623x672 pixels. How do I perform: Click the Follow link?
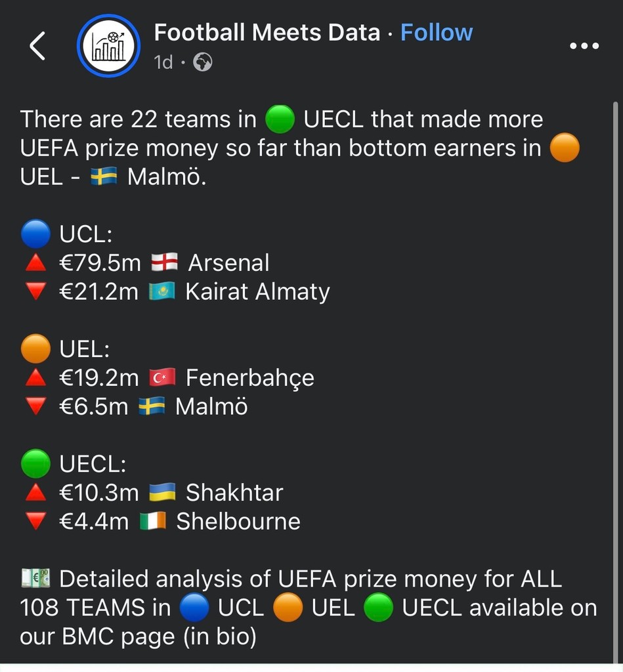point(437,32)
